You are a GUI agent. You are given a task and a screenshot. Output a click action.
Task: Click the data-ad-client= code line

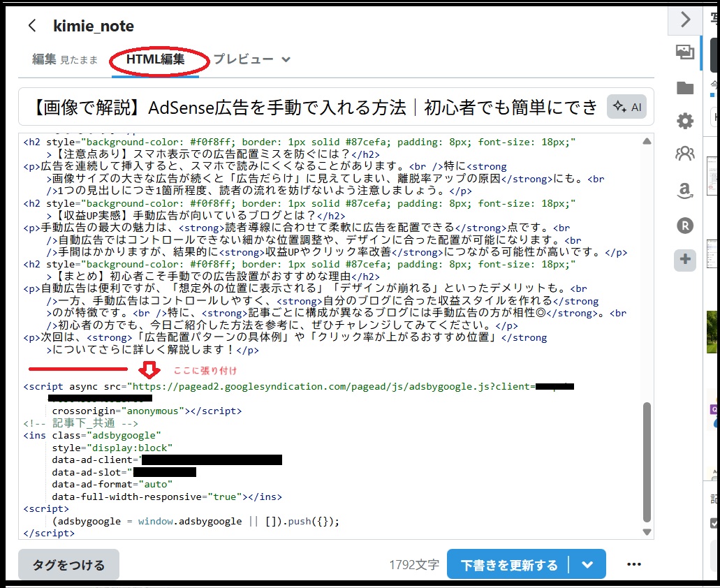[167, 460]
